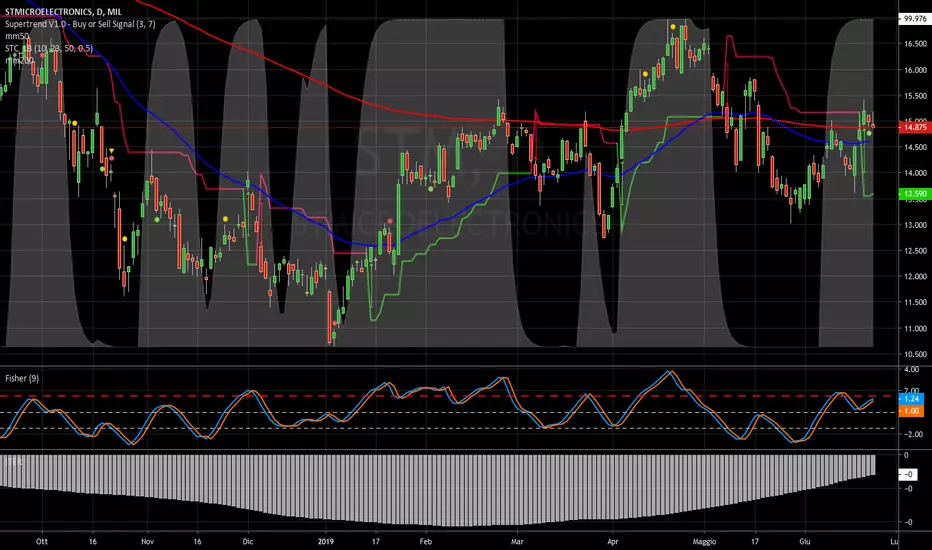Click the Giu date label

805,541
